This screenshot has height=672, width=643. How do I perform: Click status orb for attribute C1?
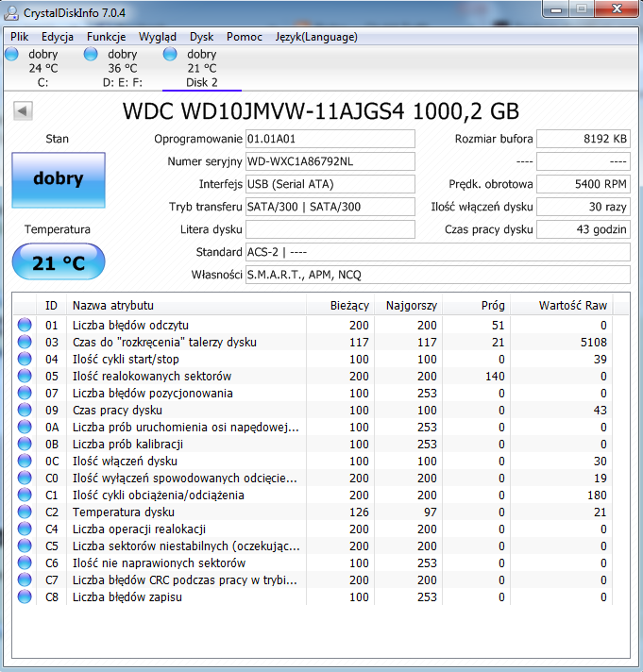point(25,495)
